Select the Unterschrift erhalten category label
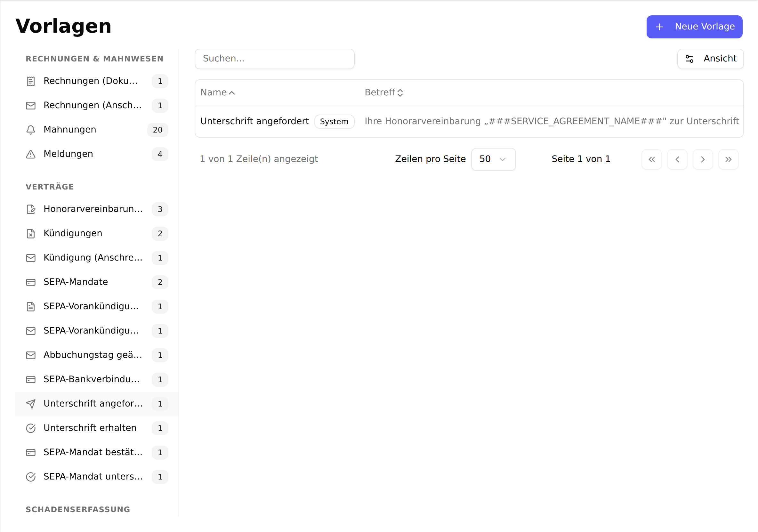The width and height of the screenshot is (758, 532). coord(90,428)
